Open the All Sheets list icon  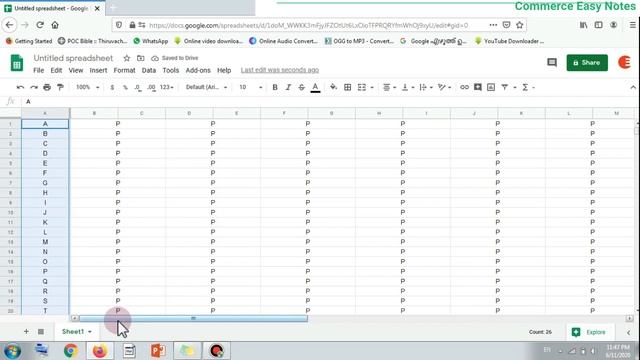tap(41, 331)
